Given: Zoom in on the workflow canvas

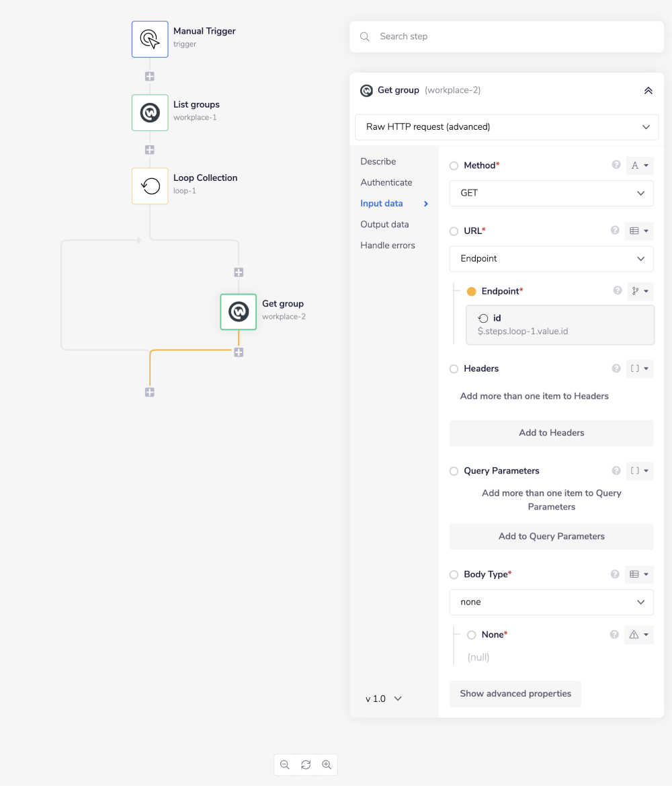Looking at the screenshot, I should click(327, 764).
